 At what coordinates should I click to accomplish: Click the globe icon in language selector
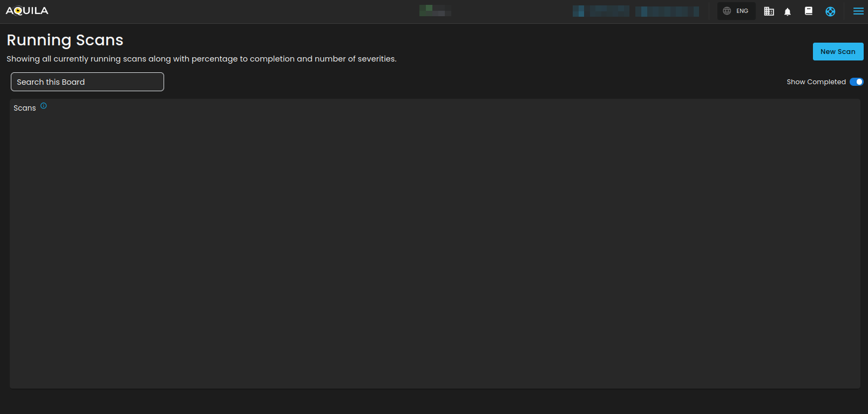[x=727, y=11]
